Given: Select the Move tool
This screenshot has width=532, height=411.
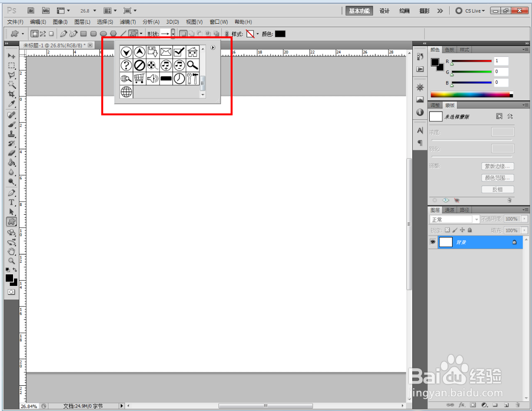Looking at the screenshot, I should [12, 56].
